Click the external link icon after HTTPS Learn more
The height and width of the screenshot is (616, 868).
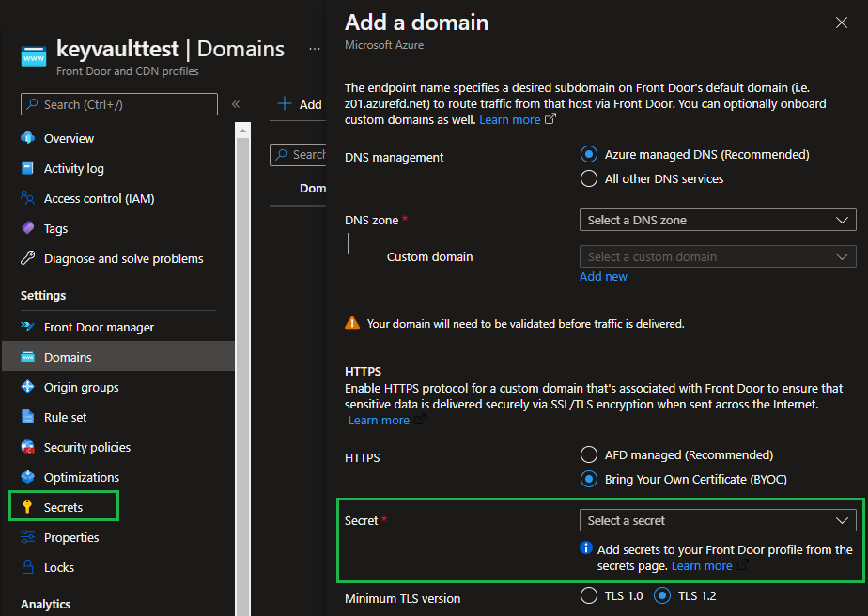pos(420,420)
